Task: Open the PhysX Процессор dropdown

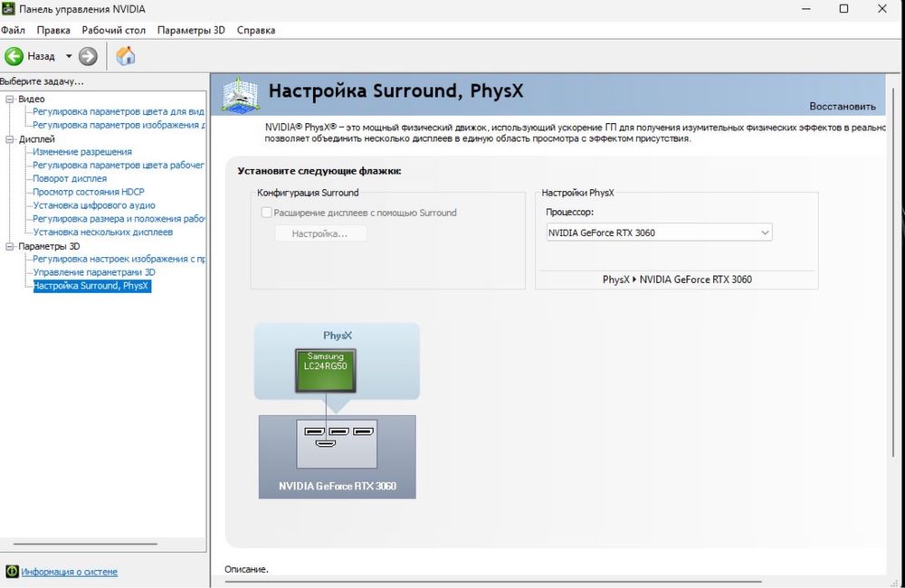Action: coord(659,232)
